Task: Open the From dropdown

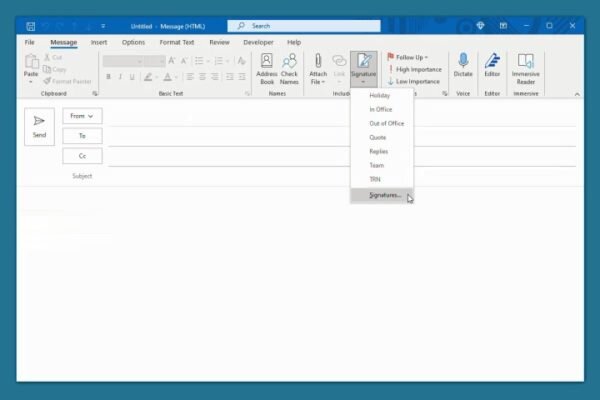Action: click(82, 116)
